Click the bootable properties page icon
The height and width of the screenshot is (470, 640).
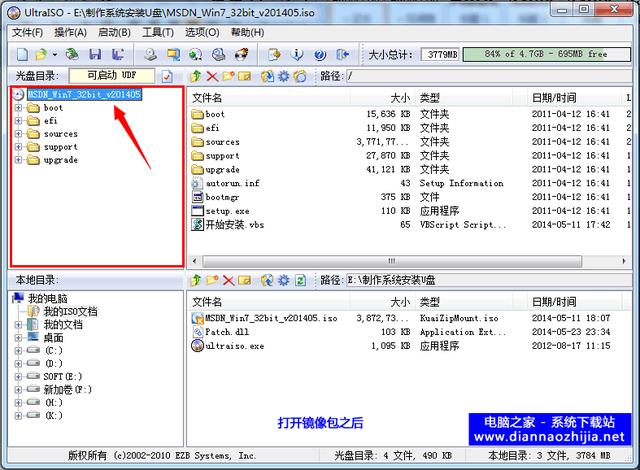167,76
